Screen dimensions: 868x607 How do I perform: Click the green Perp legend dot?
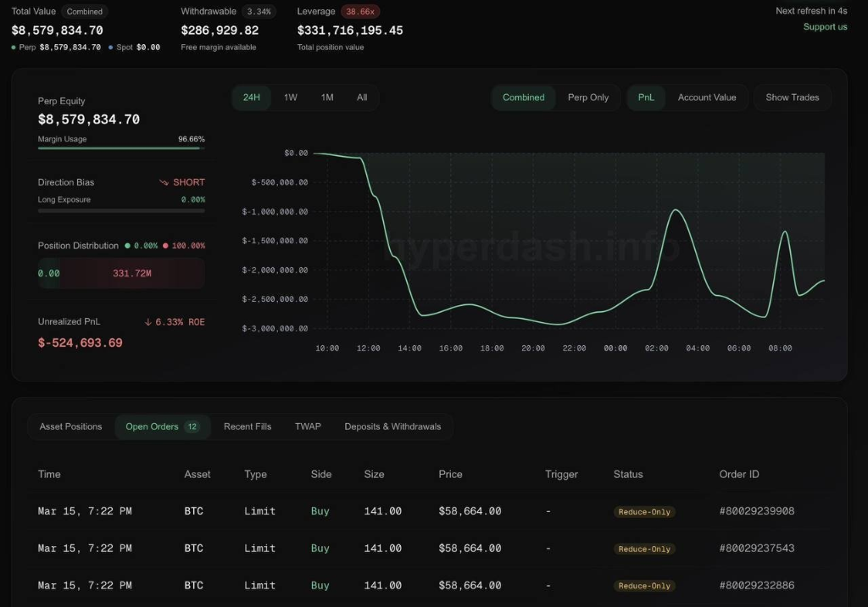coord(14,47)
